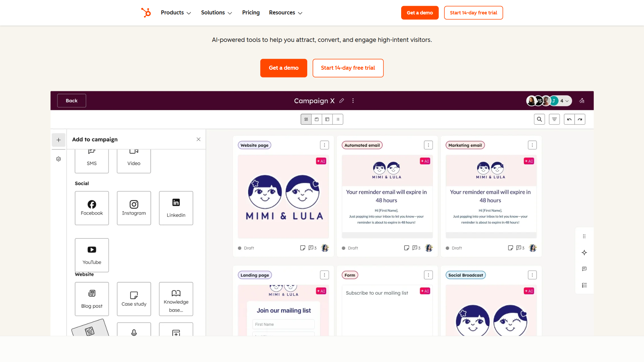Viewport: 644px width, 362px height.
Task: Open Website page card options menu
Action: click(x=324, y=145)
